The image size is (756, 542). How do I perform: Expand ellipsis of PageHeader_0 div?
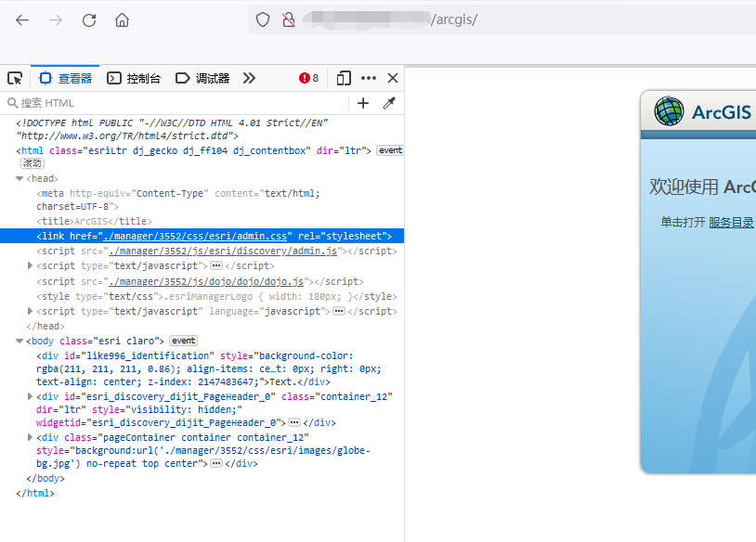click(294, 422)
